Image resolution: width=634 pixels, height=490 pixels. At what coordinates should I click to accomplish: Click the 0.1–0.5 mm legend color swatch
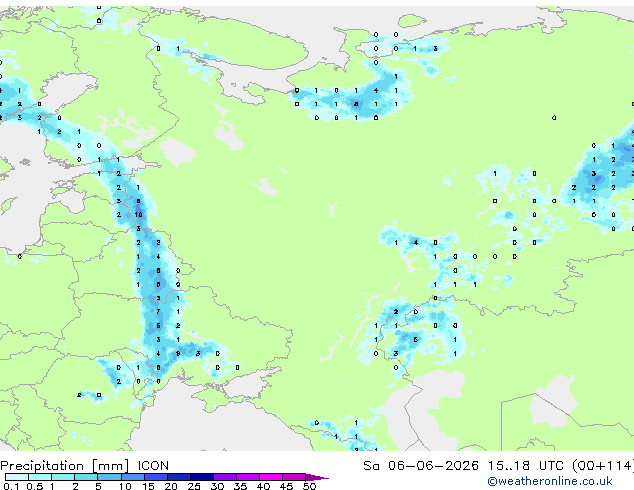coord(17,477)
